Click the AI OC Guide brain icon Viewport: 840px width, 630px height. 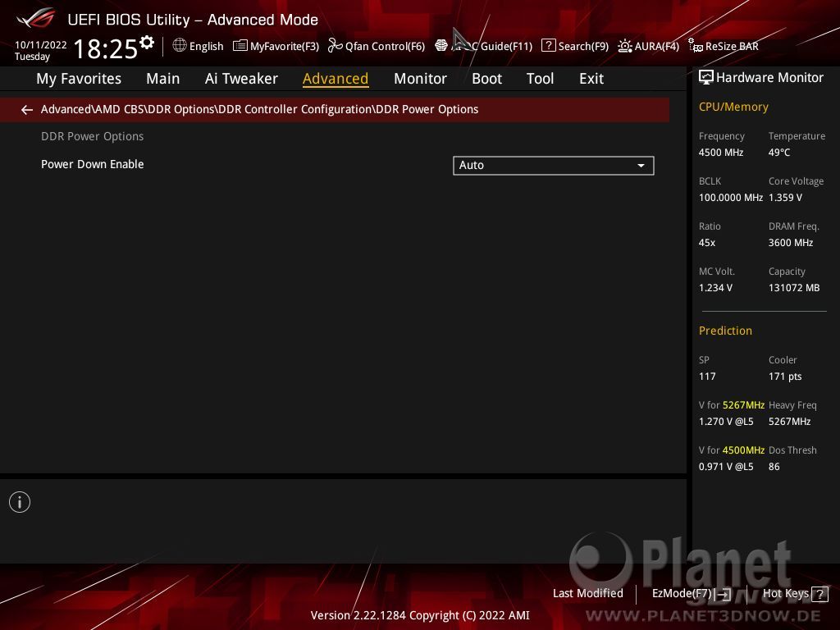point(441,46)
